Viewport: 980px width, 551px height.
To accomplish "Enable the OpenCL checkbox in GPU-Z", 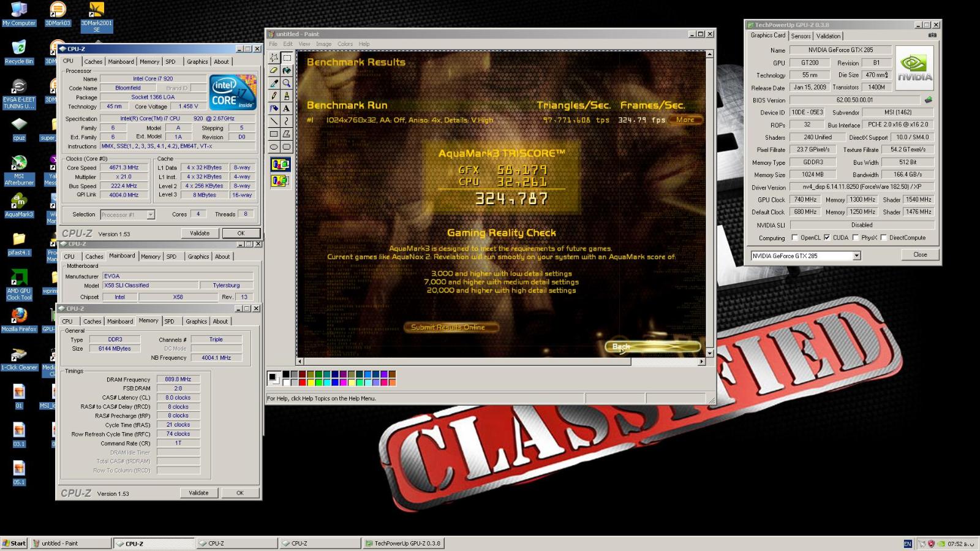I will click(x=795, y=238).
